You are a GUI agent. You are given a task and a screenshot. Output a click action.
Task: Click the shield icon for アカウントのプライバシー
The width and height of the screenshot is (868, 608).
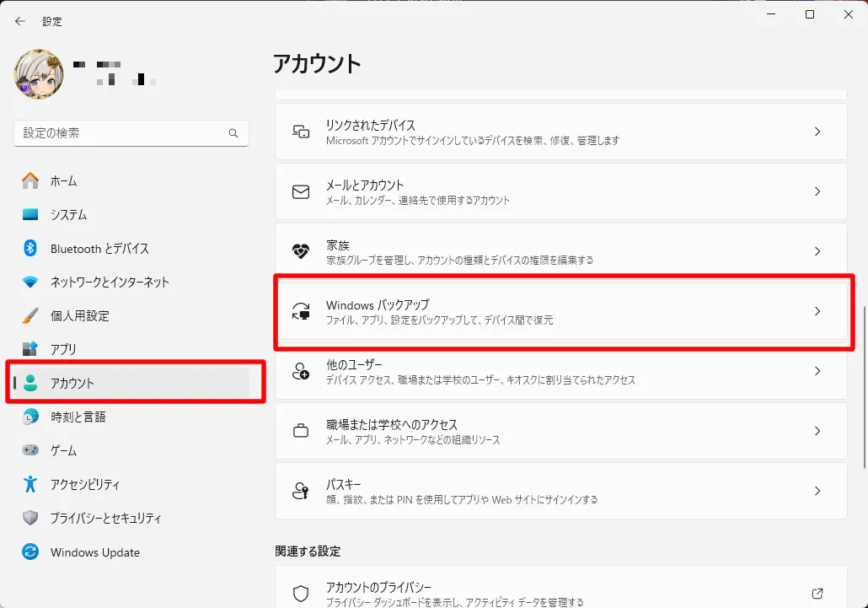(301, 594)
